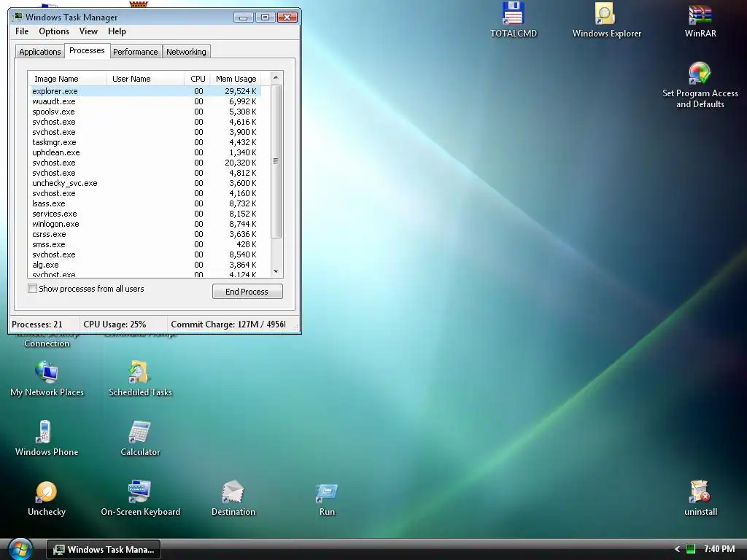Sort by CPU column header

[198, 79]
